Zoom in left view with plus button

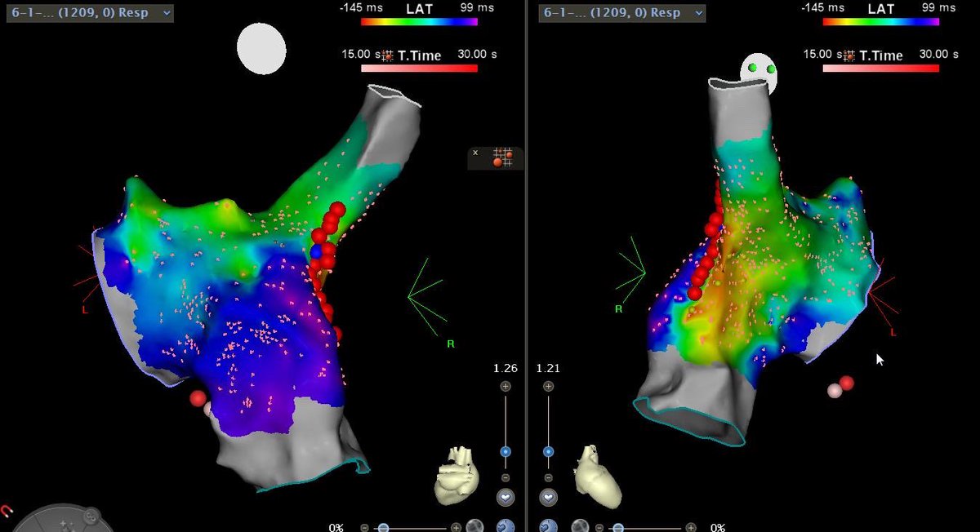[506, 386]
